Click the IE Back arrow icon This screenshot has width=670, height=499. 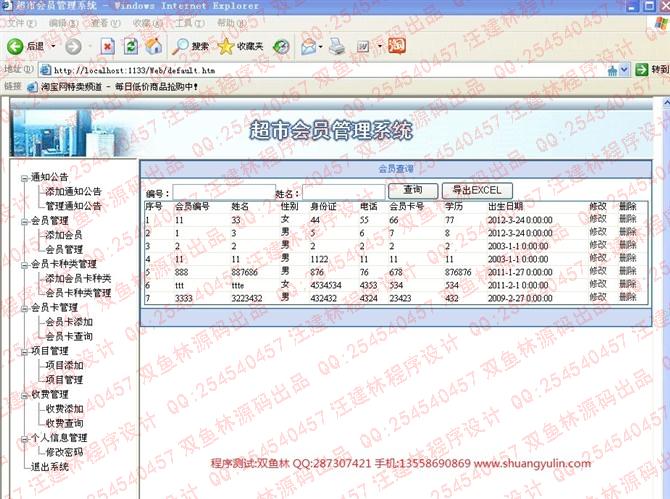[15, 46]
